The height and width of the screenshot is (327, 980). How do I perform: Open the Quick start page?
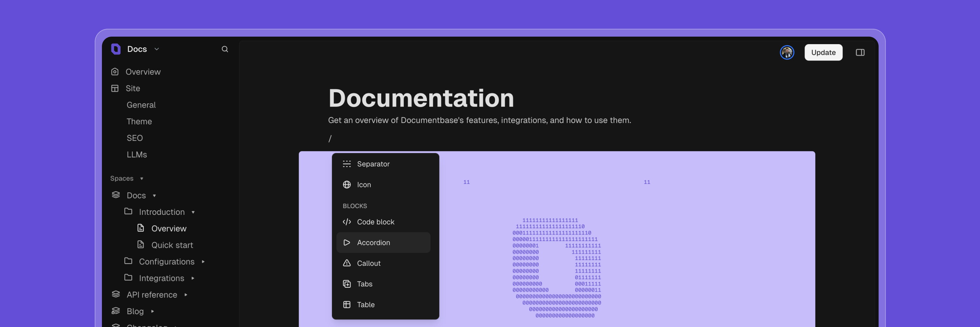[x=172, y=245]
